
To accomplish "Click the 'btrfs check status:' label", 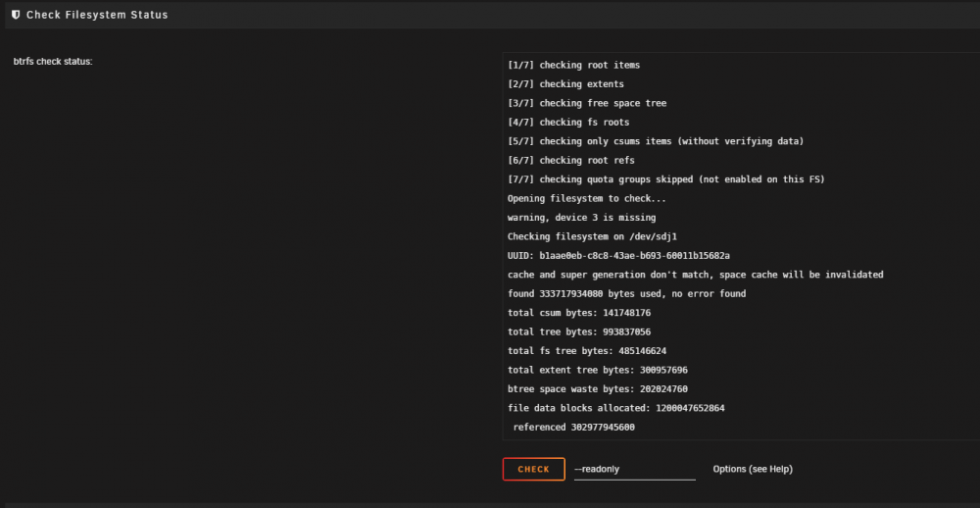I will [53, 62].
